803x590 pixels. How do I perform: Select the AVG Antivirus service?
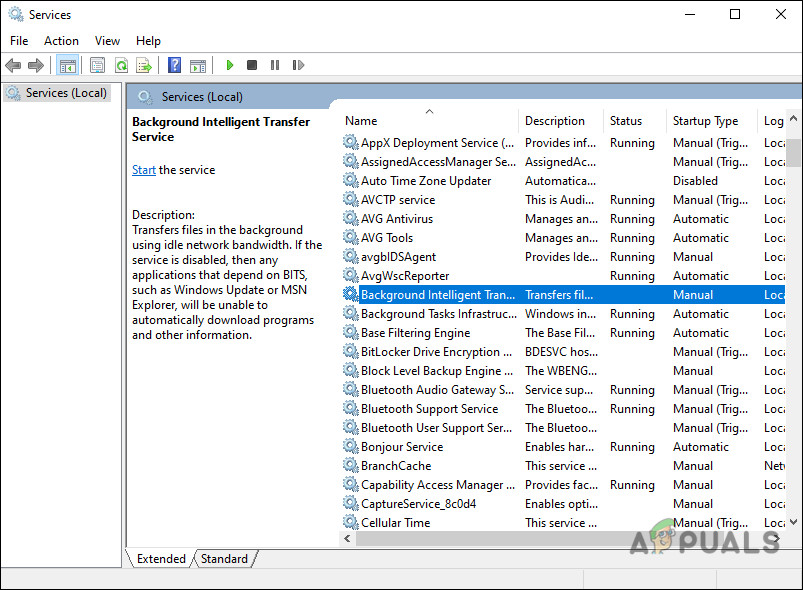397,219
